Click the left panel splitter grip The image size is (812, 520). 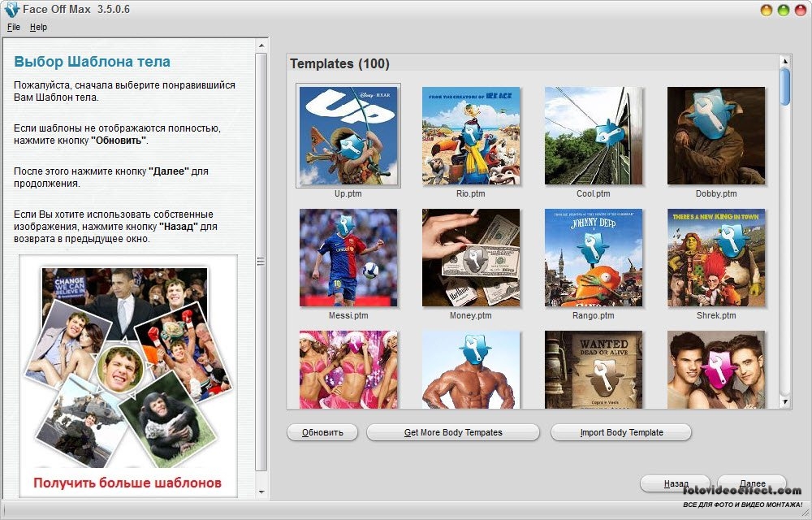pos(261,262)
